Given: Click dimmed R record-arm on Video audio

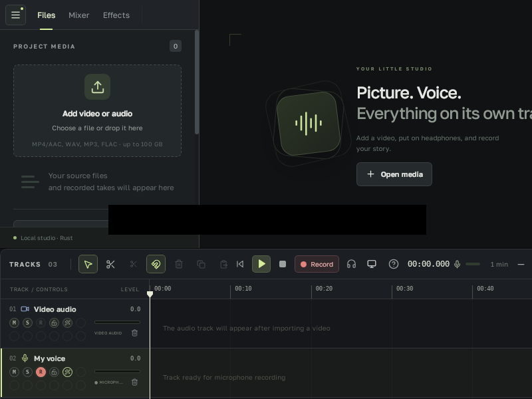Looking at the screenshot, I should [x=41, y=323].
